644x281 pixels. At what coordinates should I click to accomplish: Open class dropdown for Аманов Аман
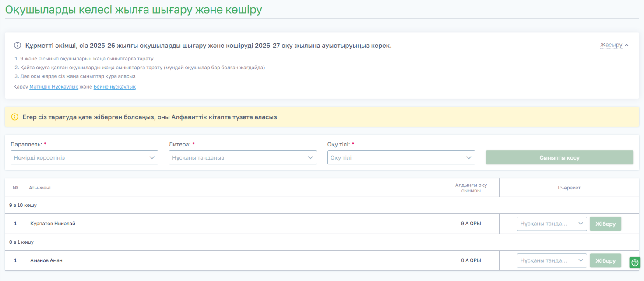552,260
